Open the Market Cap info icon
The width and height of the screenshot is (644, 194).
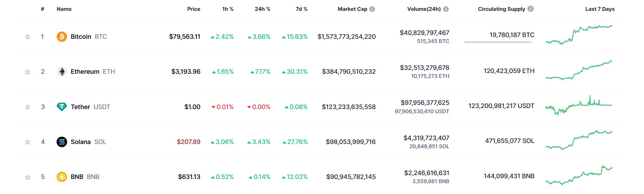click(x=372, y=9)
